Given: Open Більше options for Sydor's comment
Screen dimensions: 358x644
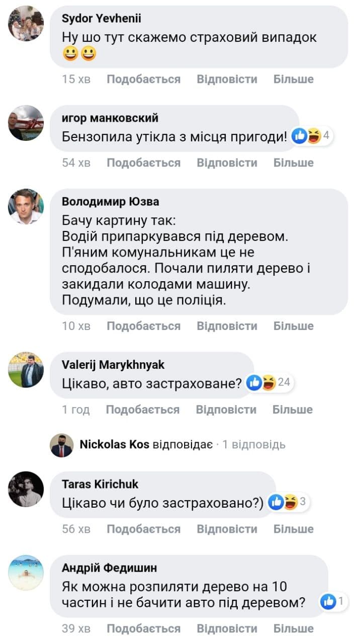Looking at the screenshot, I should (293, 79).
